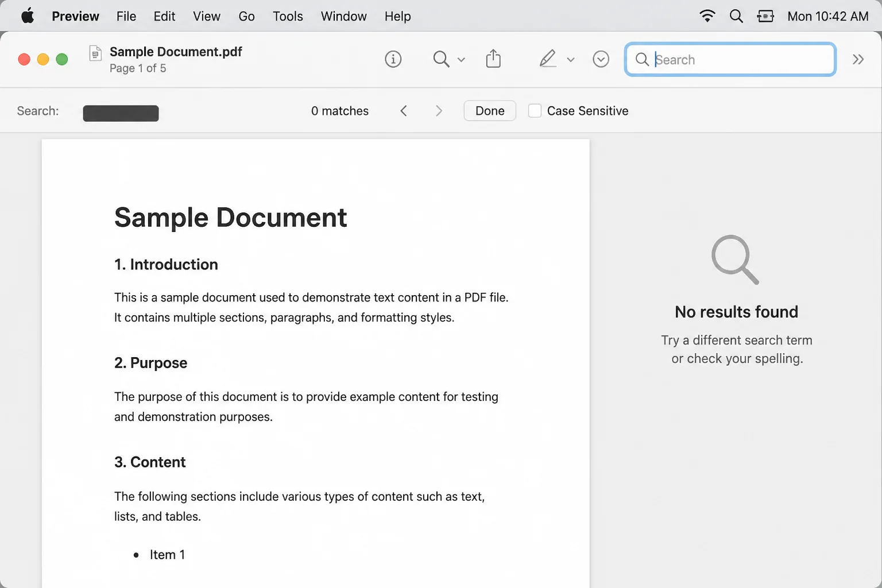This screenshot has width=882, height=588.
Task: Click the 0 matches label
Action: pyautogui.click(x=340, y=111)
